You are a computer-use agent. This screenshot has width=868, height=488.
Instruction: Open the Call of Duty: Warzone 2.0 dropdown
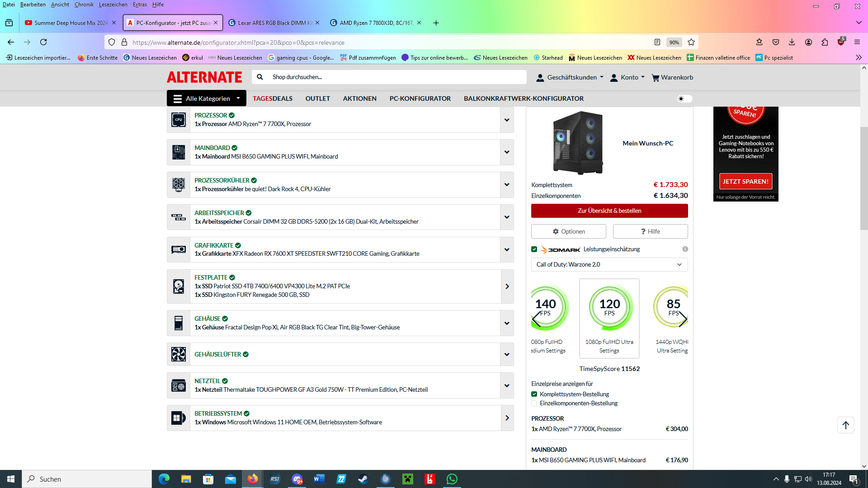tap(609, 265)
